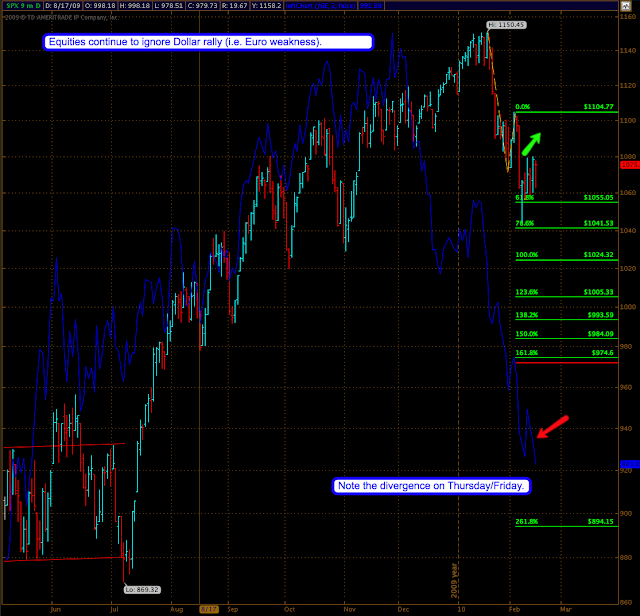Click the Nov label on time axis
Viewport: 640px width, 616px height.
[x=349, y=609]
